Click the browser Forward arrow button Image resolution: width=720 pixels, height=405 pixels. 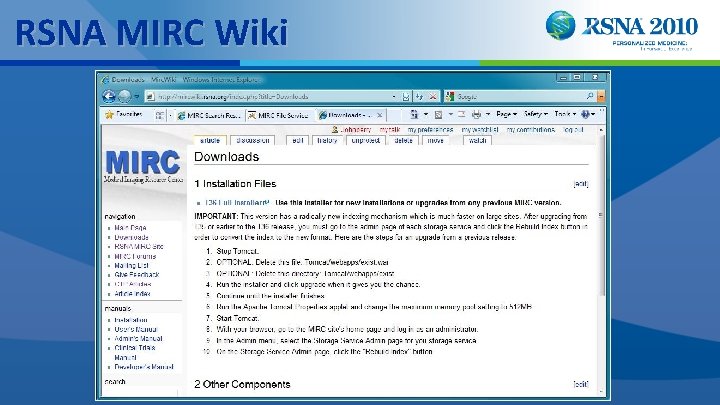[124, 96]
